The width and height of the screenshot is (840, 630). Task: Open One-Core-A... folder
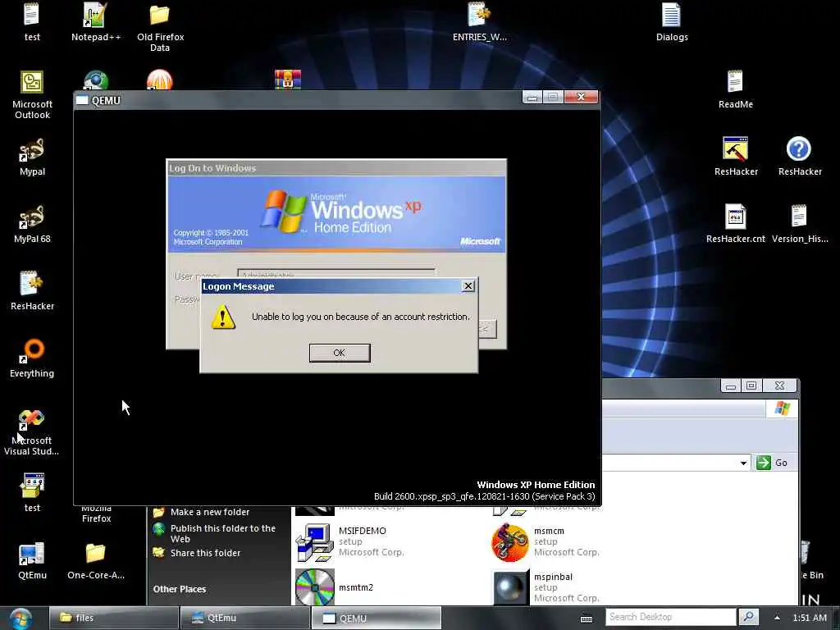95,560
